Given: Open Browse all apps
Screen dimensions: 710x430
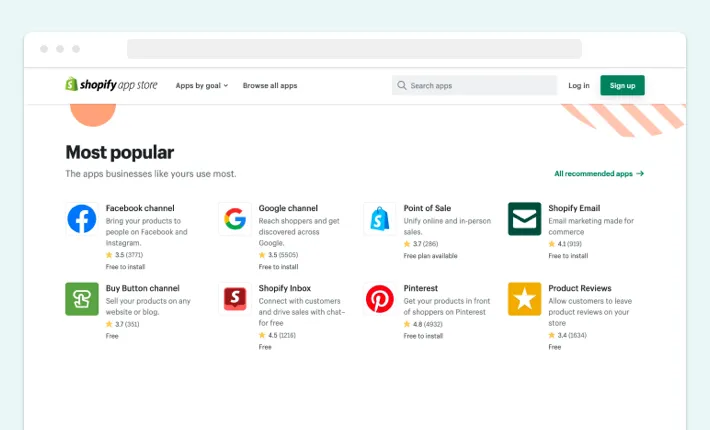Looking at the screenshot, I should click(x=270, y=86).
